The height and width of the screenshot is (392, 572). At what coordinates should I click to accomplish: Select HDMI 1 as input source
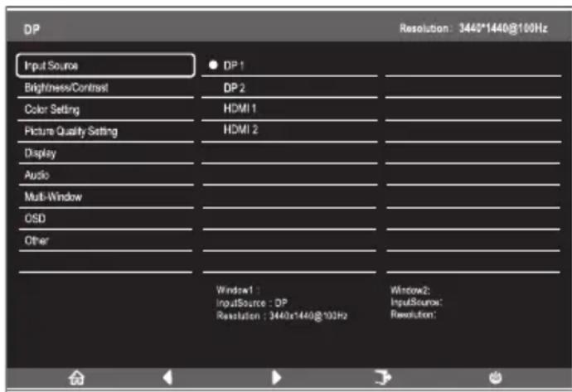289,109
